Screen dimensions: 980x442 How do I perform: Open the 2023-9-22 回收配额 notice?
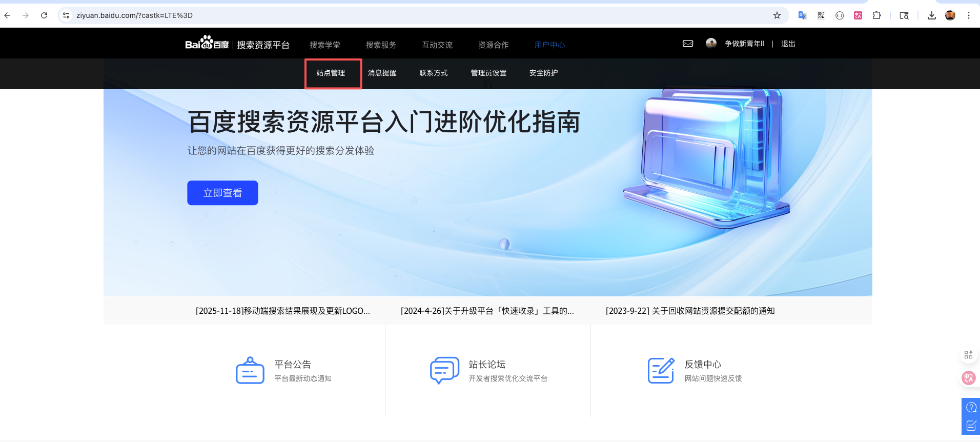click(690, 311)
